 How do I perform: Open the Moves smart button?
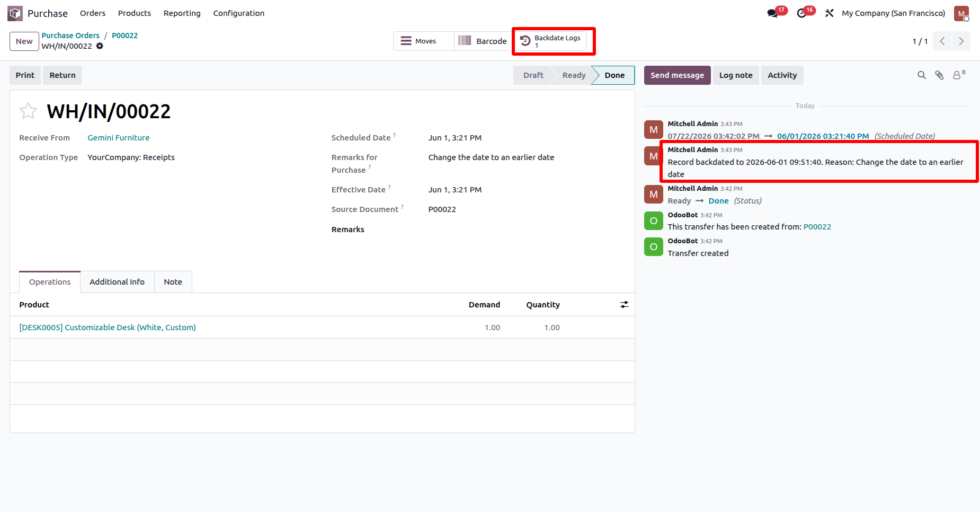(x=424, y=41)
